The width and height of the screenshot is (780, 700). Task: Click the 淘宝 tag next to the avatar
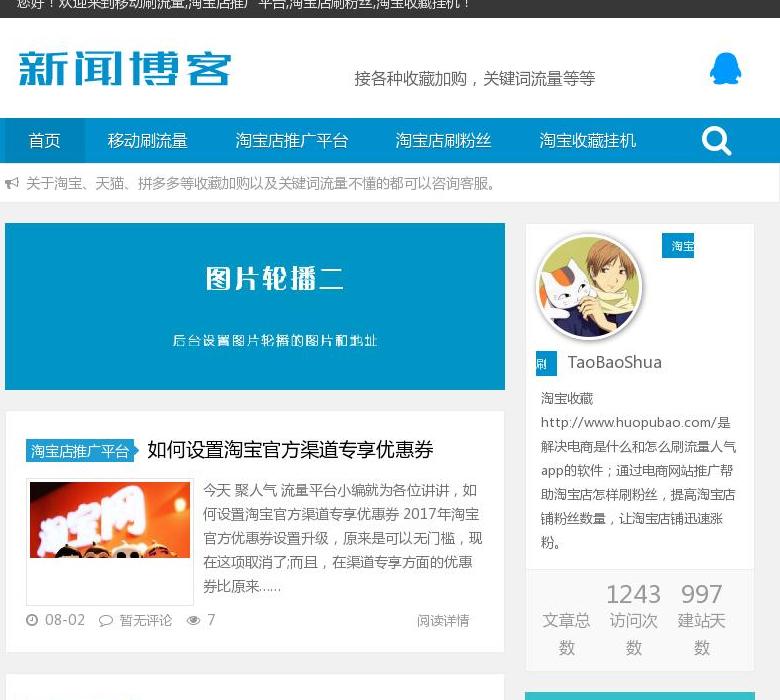pyautogui.click(x=678, y=246)
